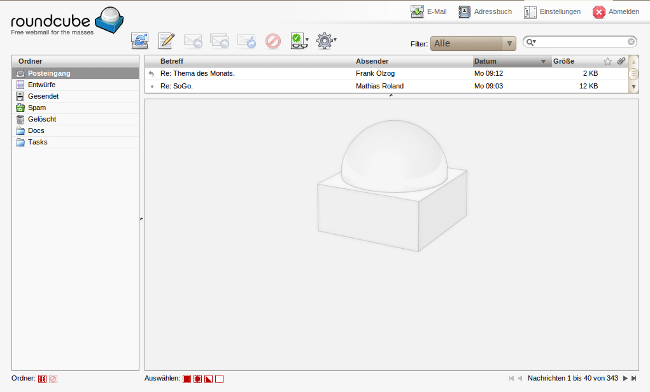Click the first folder action icon beside Ordner:
Screen dimensions: 650x392
[x=42, y=379]
